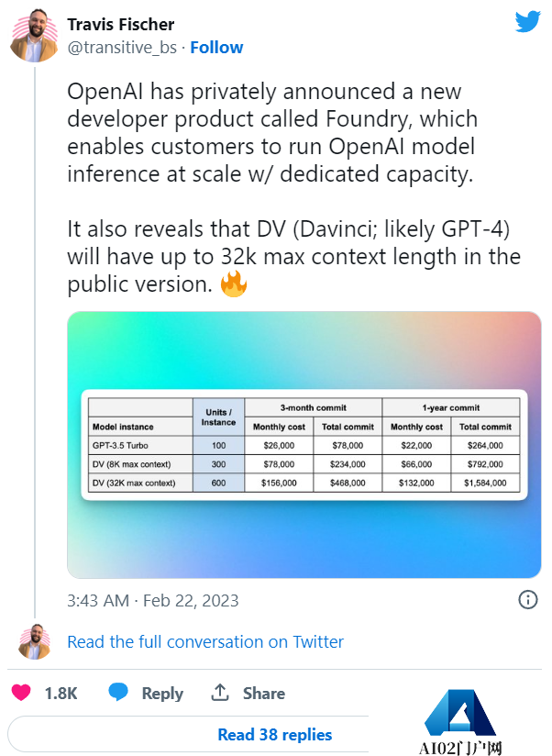552x756 pixels.
Task: Click the Travis Fischer display name
Action: pyautogui.click(x=121, y=24)
